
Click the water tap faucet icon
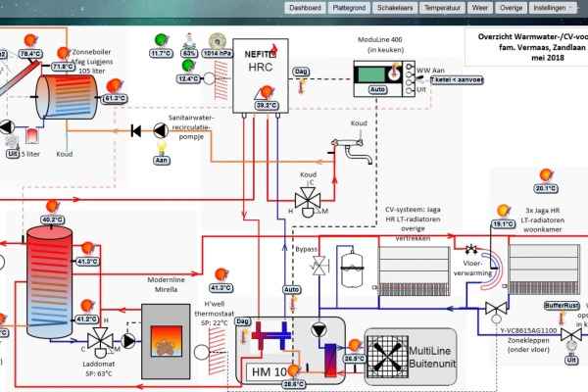pos(352,150)
